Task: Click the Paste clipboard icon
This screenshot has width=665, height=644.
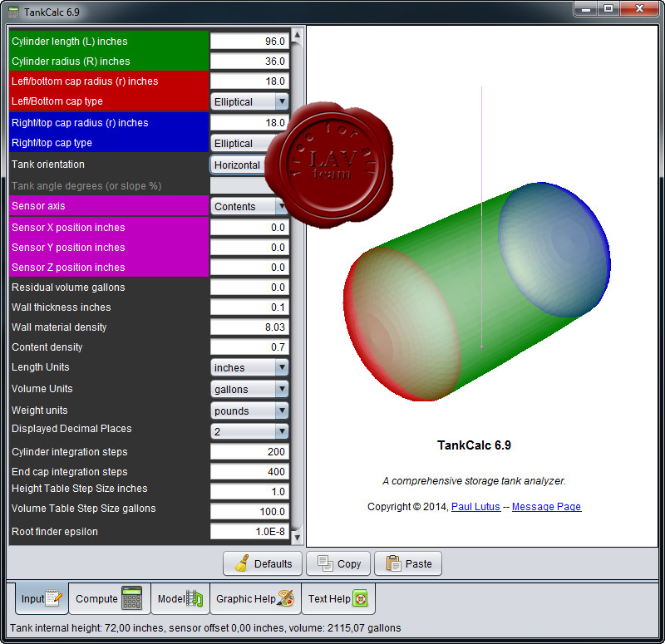Action: [393, 563]
